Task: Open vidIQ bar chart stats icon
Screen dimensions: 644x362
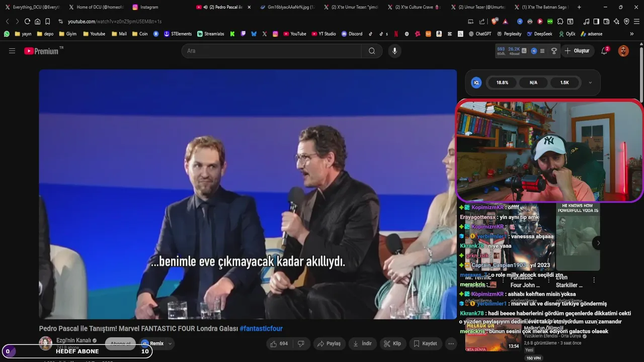Action: [524, 51]
